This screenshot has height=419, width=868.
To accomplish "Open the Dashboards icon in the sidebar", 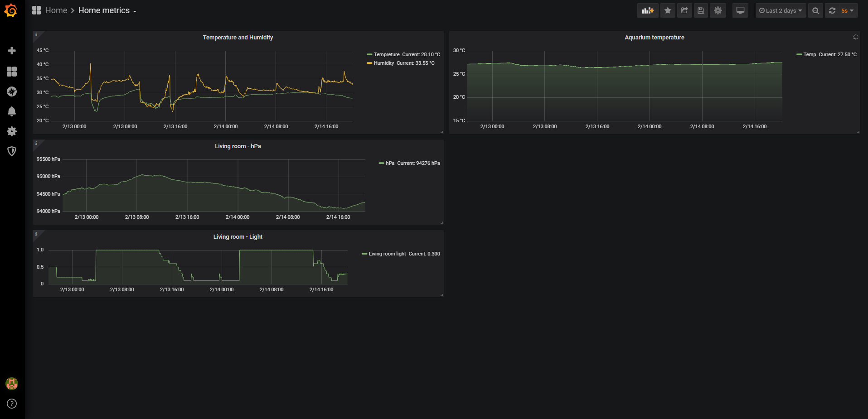I will (x=12, y=72).
